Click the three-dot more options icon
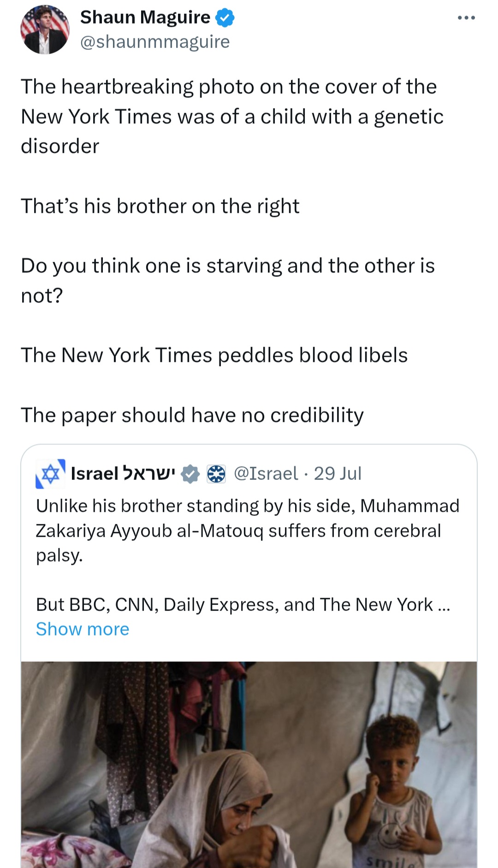The width and height of the screenshot is (498, 868). 466,18
